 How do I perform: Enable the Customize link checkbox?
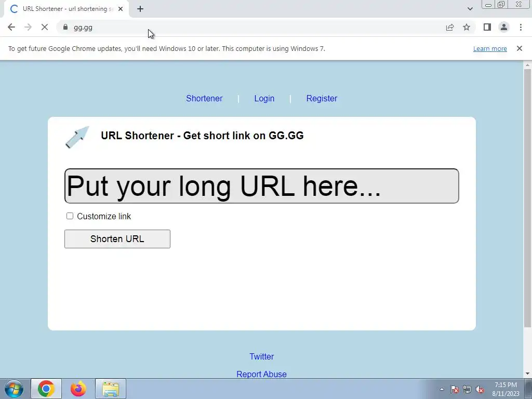click(70, 216)
